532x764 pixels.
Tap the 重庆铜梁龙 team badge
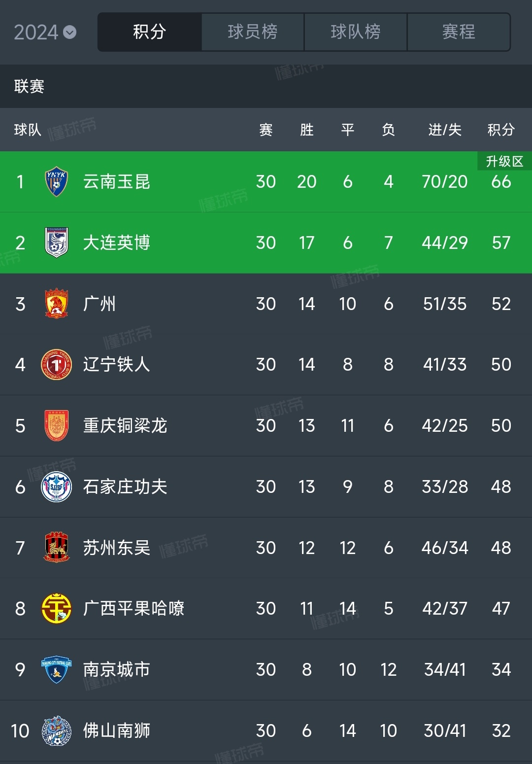(57, 425)
